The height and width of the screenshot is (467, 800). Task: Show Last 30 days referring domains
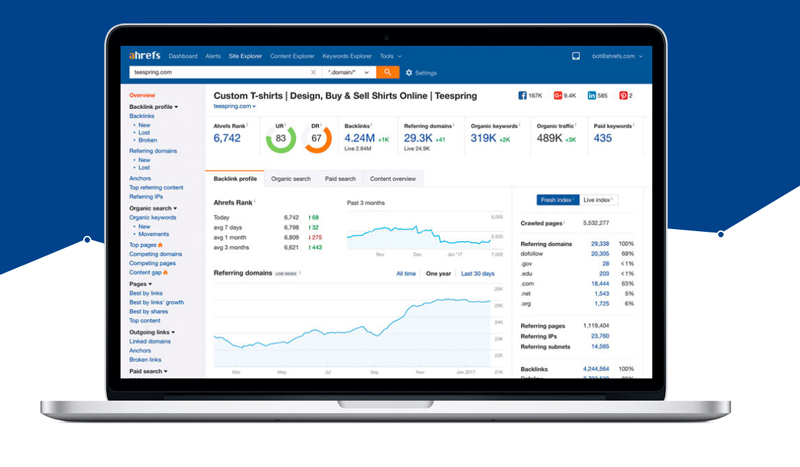click(478, 274)
